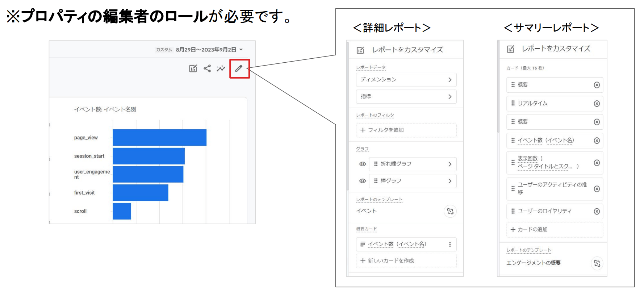Image resolution: width=644 pixels, height=292 pixels.
Task: Grab the 表示回数 card drag handle
Action: [x=513, y=163]
